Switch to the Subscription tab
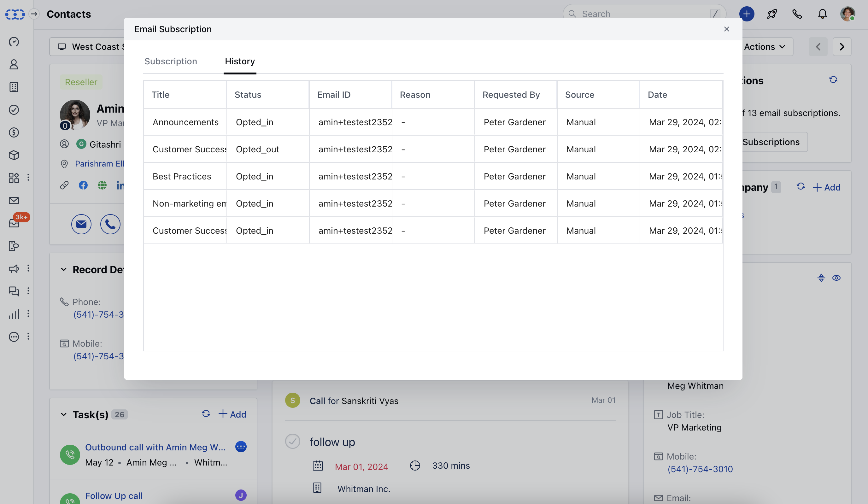Viewport: 868px width, 504px height. point(171,61)
